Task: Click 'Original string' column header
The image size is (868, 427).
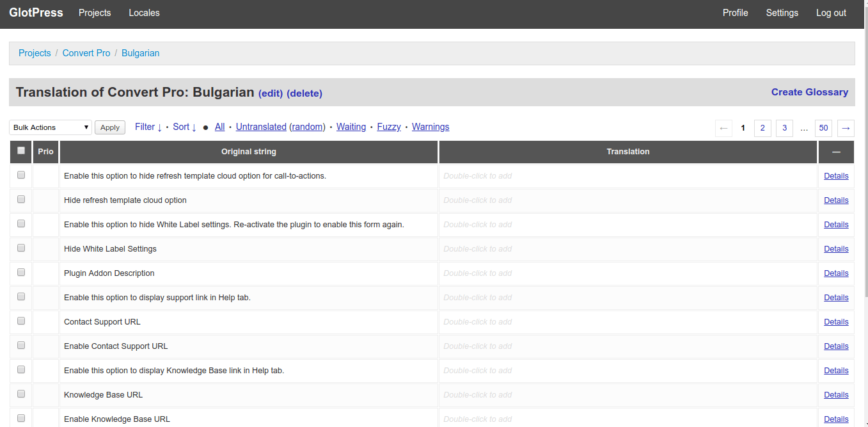Action: tap(249, 152)
